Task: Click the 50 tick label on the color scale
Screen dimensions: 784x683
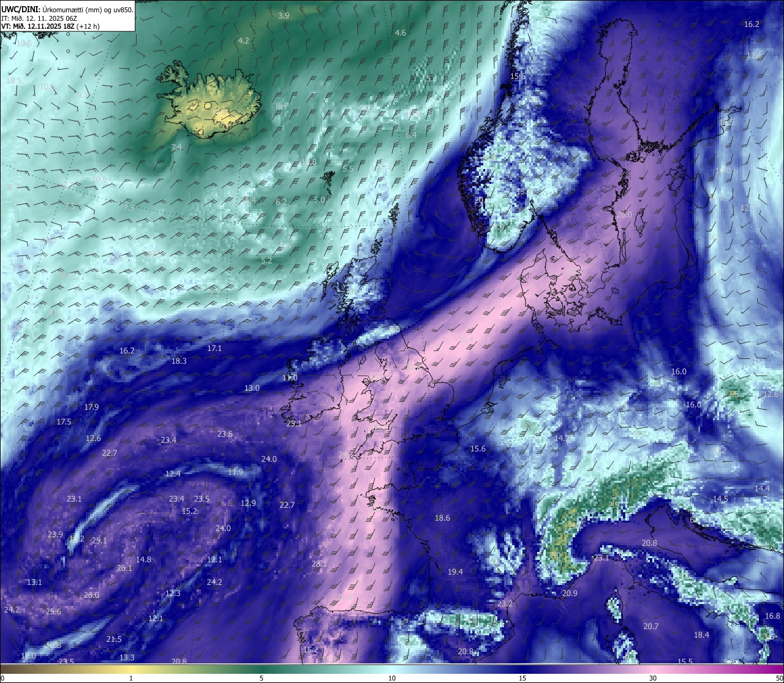Action: tap(779, 678)
